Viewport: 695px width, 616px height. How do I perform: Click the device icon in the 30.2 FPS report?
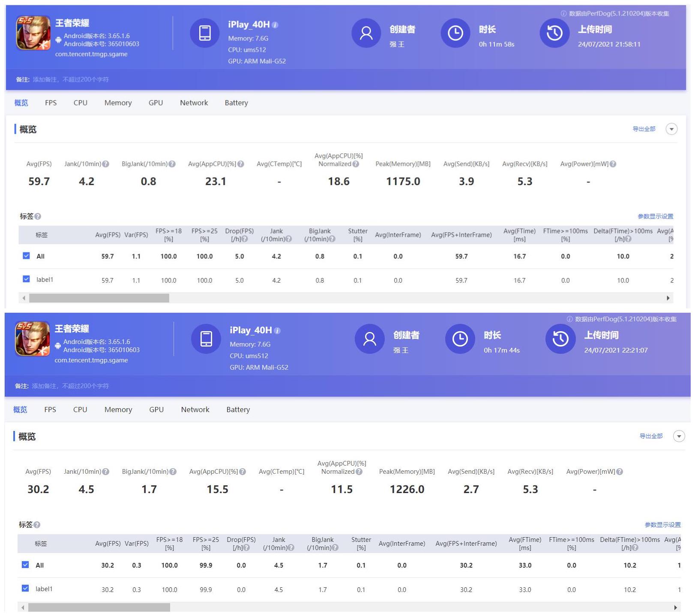[206, 339]
